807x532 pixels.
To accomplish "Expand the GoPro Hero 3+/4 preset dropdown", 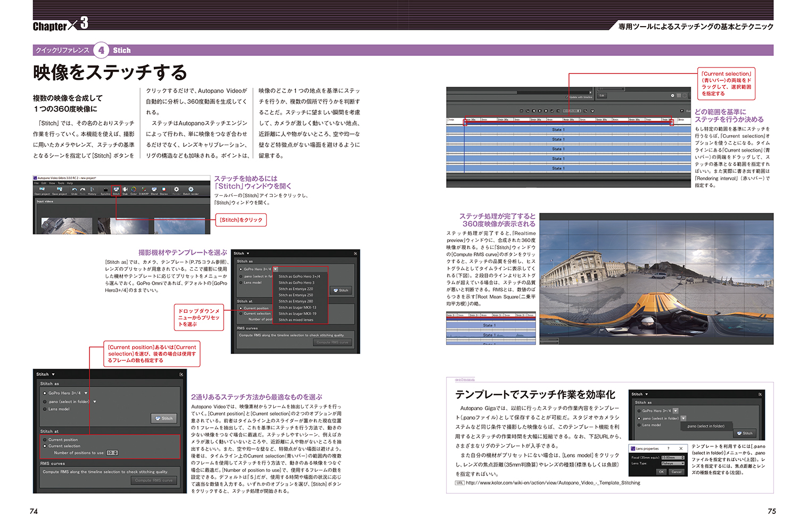I will pyautogui.click(x=86, y=393).
